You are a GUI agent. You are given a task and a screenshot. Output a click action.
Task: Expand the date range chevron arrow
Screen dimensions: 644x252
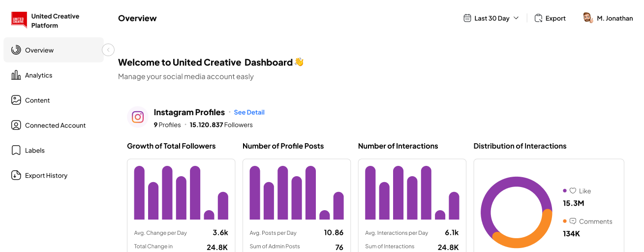pyautogui.click(x=516, y=18)
